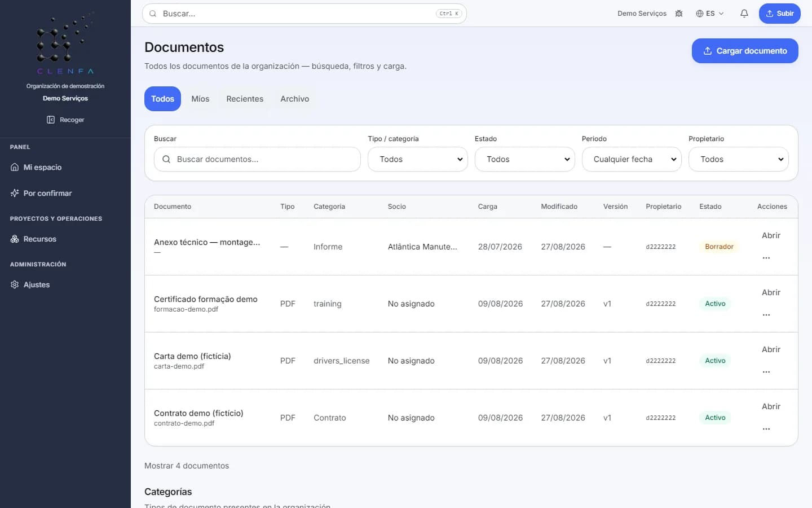Open the Propietario filter dropdown
Image resolution: width=812 pixels, height=508 pixels.
(x=739, y=159)
